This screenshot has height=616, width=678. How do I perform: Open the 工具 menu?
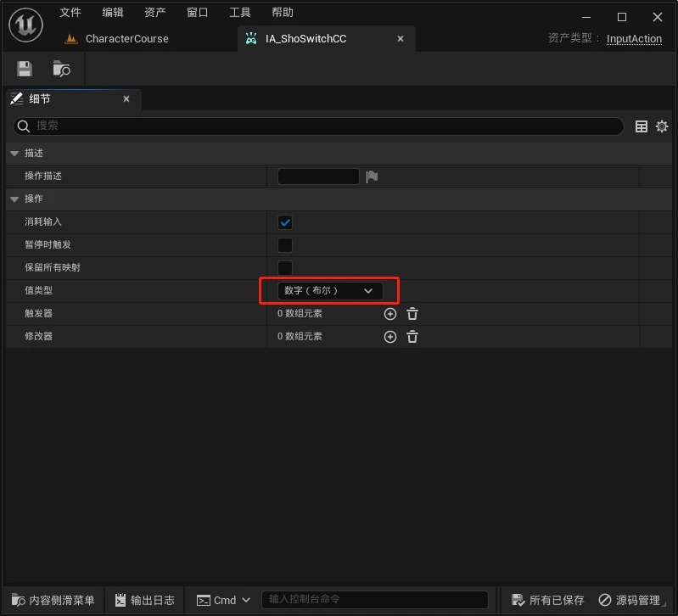[239, 12]
